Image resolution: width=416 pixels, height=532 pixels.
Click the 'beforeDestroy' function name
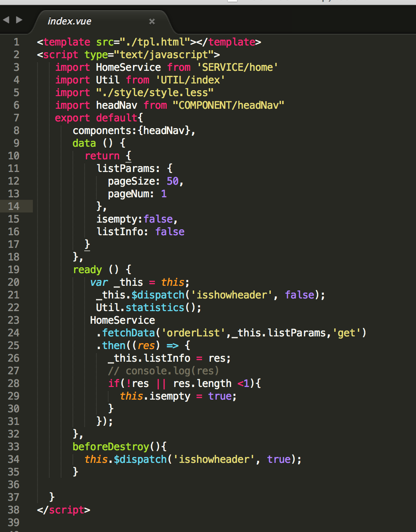coord(111,446)
